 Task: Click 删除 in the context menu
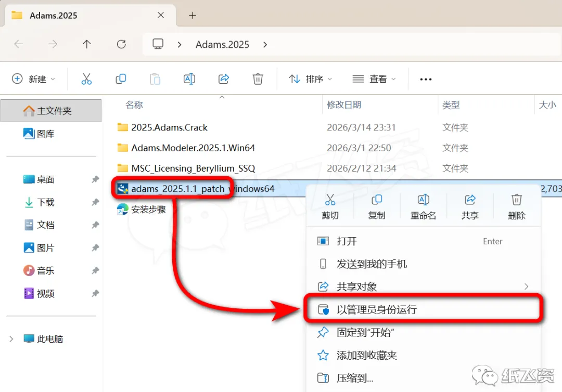(x=517, y=207)
